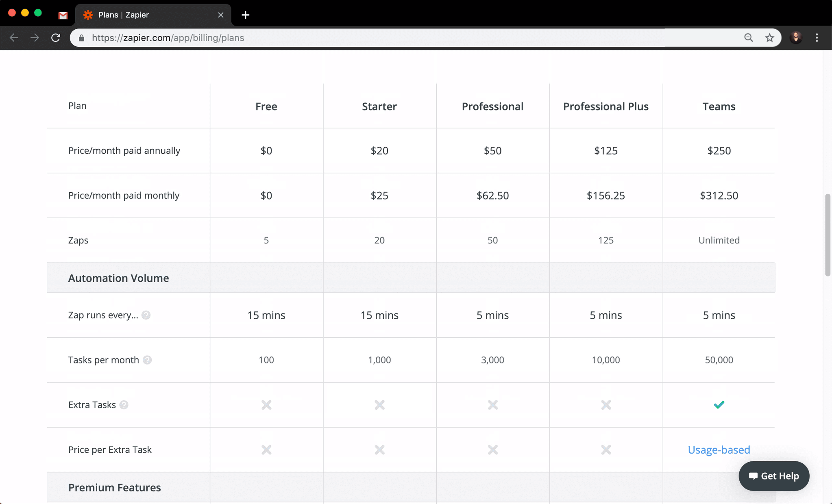This screenshot has height=504, width=832.
Task: Open Chrome three-dot menu
Action: (x=817, y=38)
